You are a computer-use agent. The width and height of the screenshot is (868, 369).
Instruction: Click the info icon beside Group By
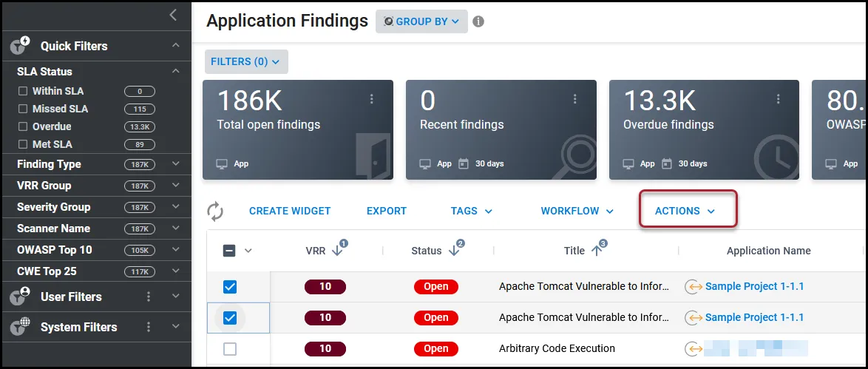[478, 21]
